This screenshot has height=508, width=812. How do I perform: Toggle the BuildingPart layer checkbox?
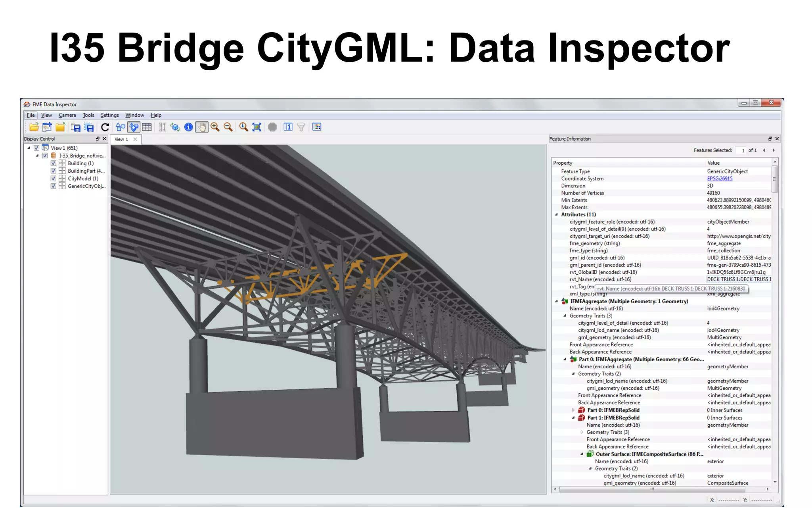[54, 171]
